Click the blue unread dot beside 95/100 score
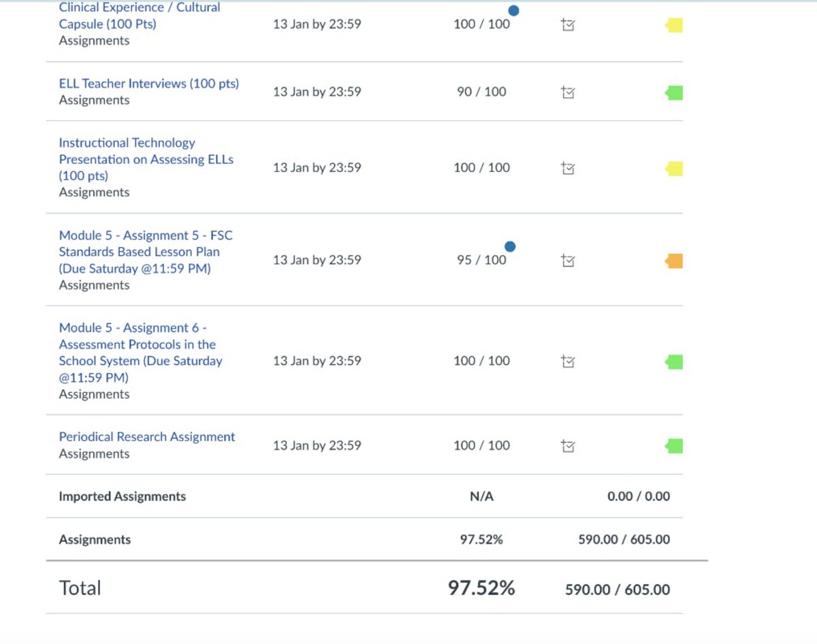The height and width of the screenshot is (644, 817). 509,246
